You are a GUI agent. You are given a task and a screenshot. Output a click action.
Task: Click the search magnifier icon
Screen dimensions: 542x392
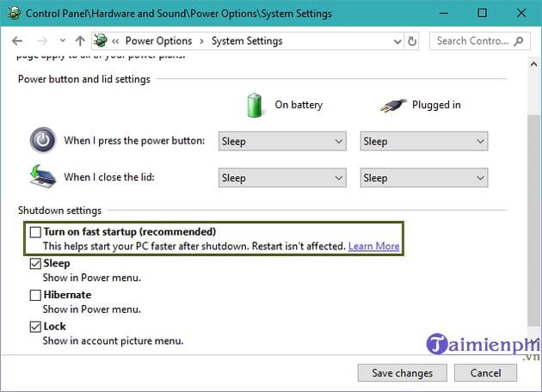(x=518, y=41)
